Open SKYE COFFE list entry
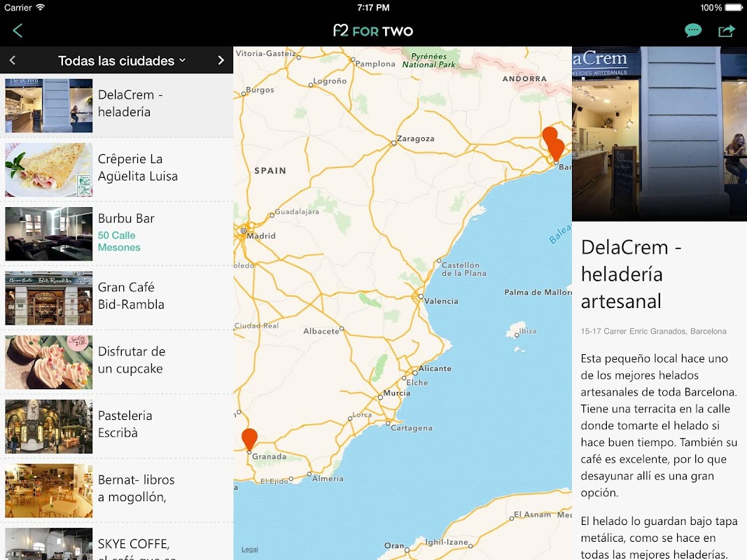Viewport: 747px width, 560px height. [x=117, y=542]
